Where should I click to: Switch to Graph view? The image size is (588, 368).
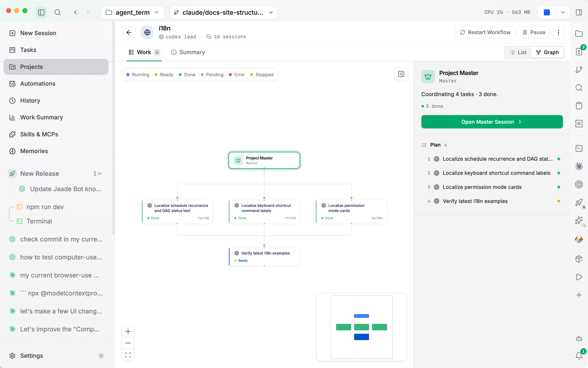tap(547, 52)
